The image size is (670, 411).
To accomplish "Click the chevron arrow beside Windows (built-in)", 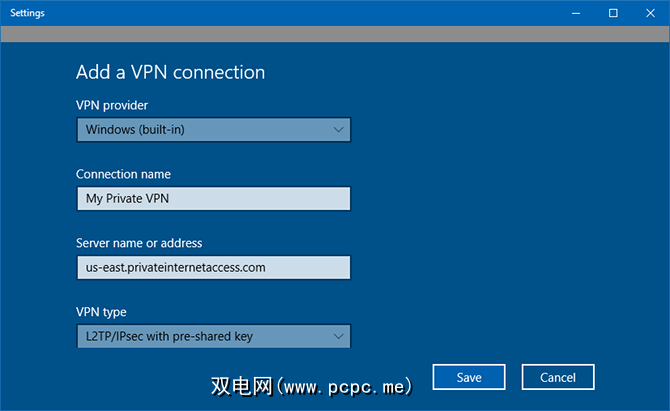I will point(338,130).
